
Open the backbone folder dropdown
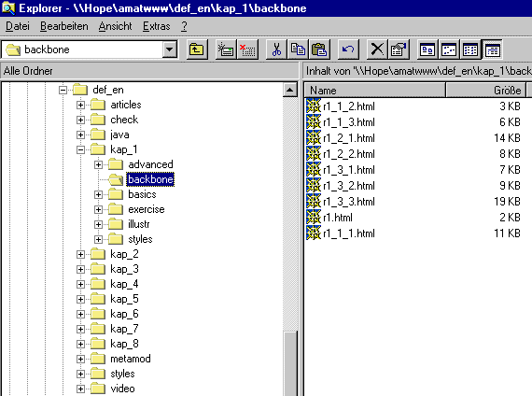[x=170, y=49]
